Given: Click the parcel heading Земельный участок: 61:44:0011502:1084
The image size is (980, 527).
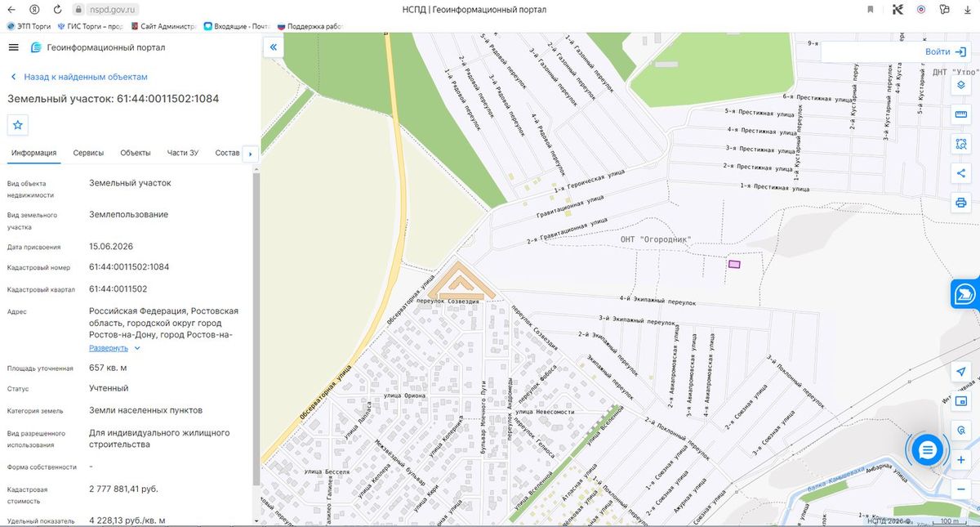Looking at the screenshot, I should pos(113,99).
